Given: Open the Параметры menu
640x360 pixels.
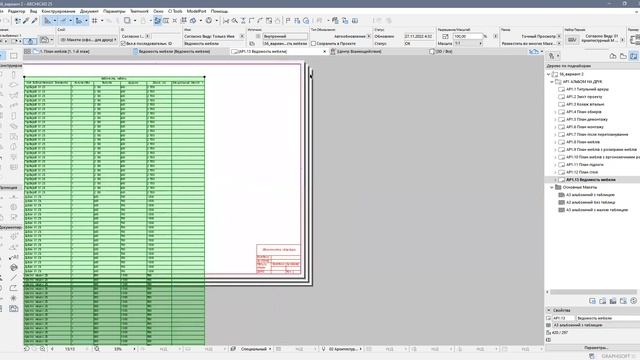Looking at the screenshot, I should (114, 11).
